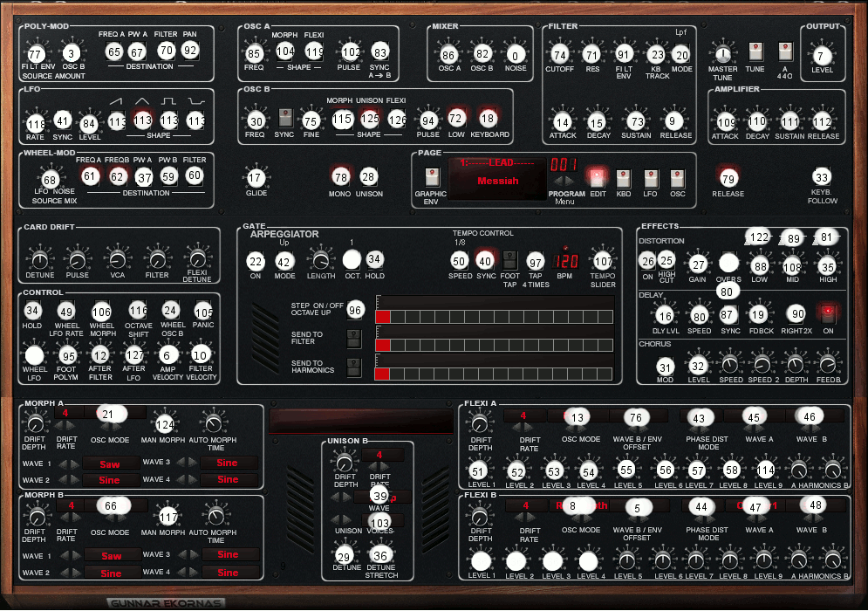Click first red step in Send to Filter row
Image resolution: width=868 pixels, height=611 pixels.
click(382, 345)
